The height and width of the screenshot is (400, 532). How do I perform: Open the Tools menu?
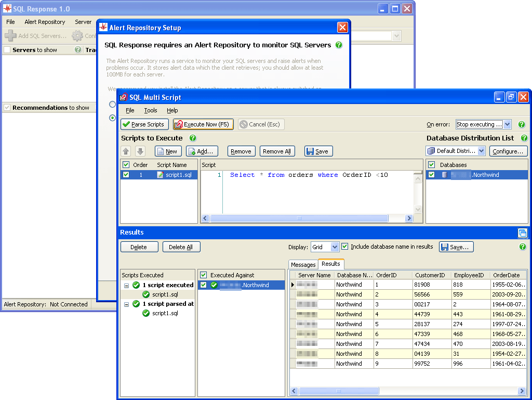pos(151,110)
